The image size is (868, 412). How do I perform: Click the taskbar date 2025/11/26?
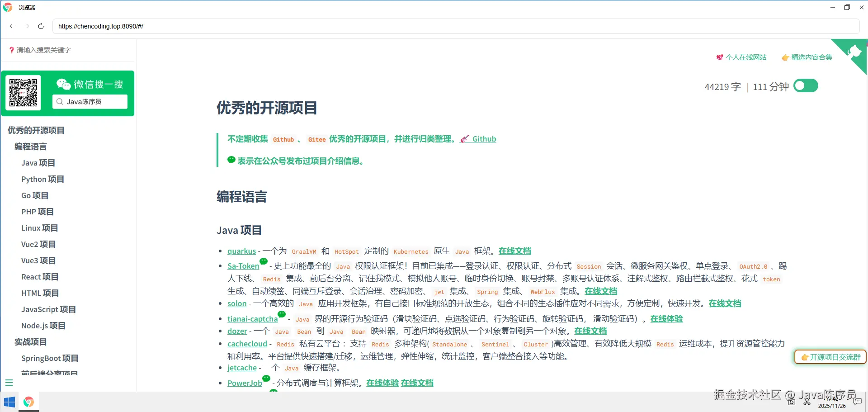click(x=832, y=406)
